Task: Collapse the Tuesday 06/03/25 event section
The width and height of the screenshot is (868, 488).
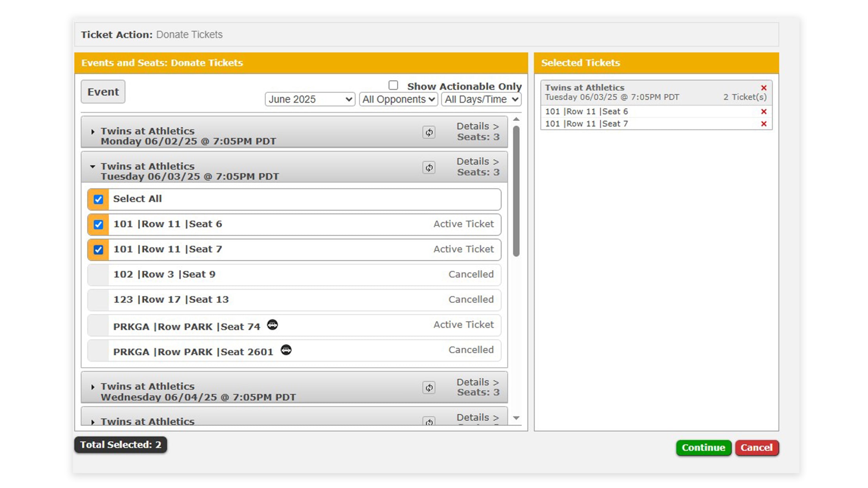Action: 93,167
